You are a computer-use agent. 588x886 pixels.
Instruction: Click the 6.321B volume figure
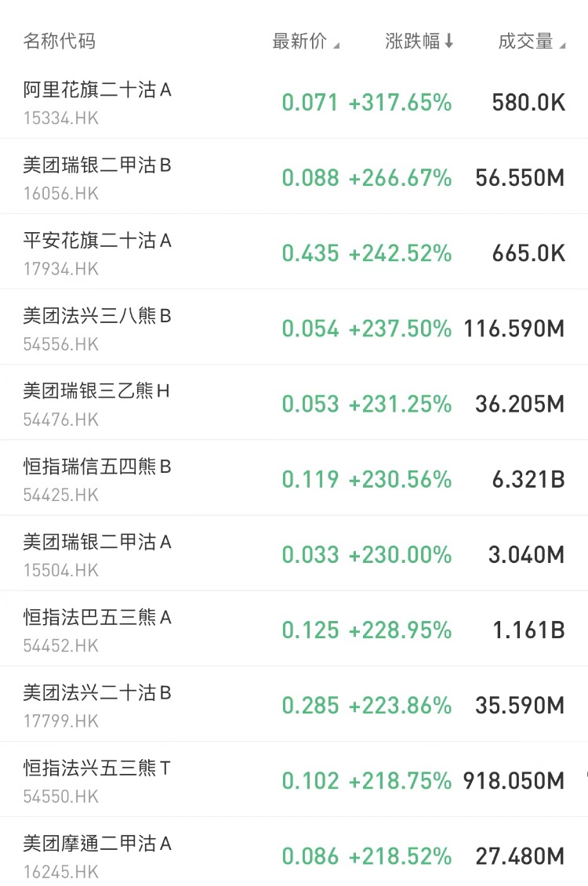click(528, 479)
